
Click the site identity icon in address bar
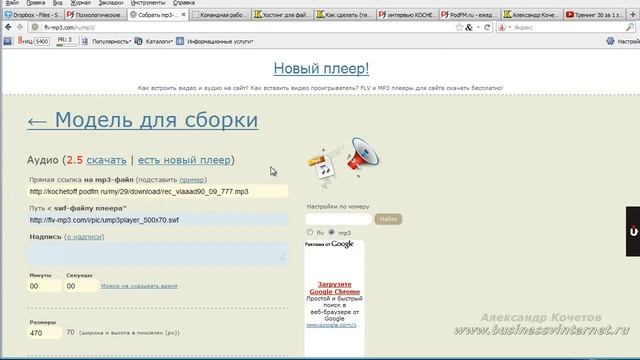click(x=35, y=27)
